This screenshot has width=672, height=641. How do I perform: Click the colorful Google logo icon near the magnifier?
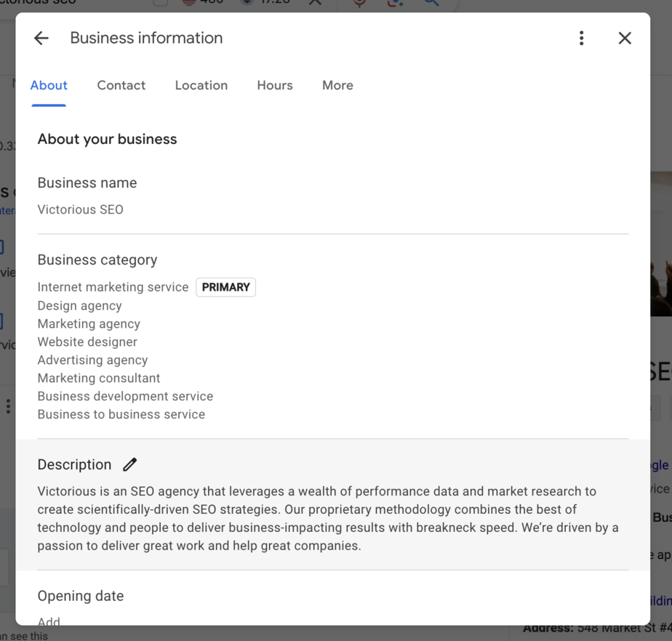395,4
